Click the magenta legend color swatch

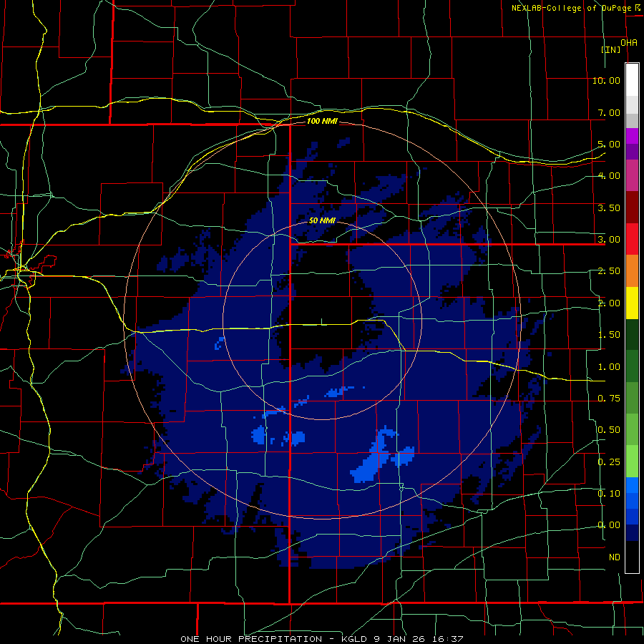(632, 136)
